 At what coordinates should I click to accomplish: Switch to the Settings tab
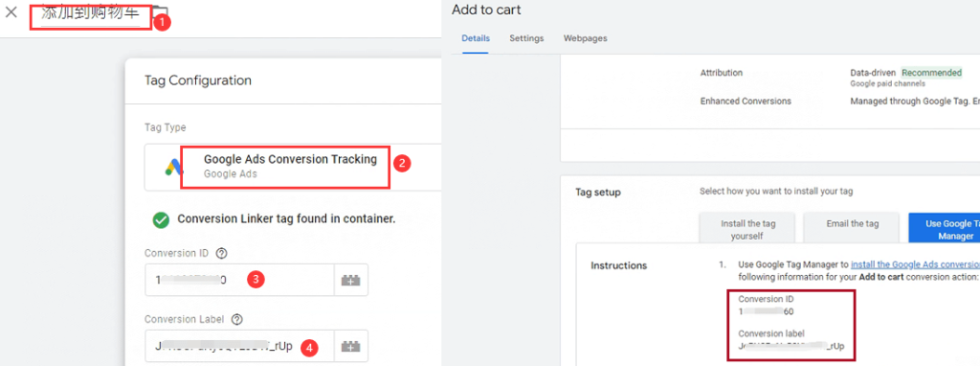(x=526, y=38)
